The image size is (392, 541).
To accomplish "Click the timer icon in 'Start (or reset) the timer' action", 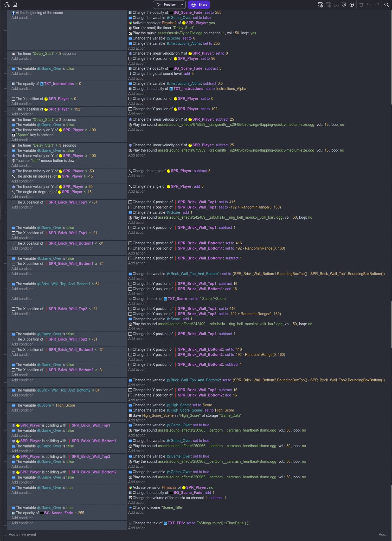I will pos(130,28).
